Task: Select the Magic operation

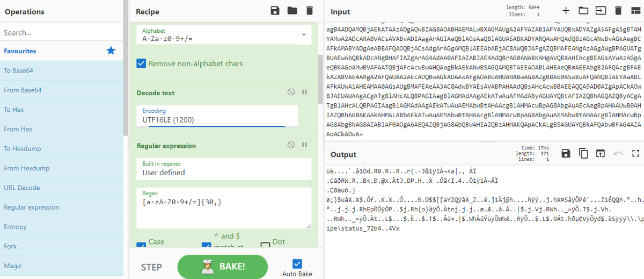Action: (61, 266)
